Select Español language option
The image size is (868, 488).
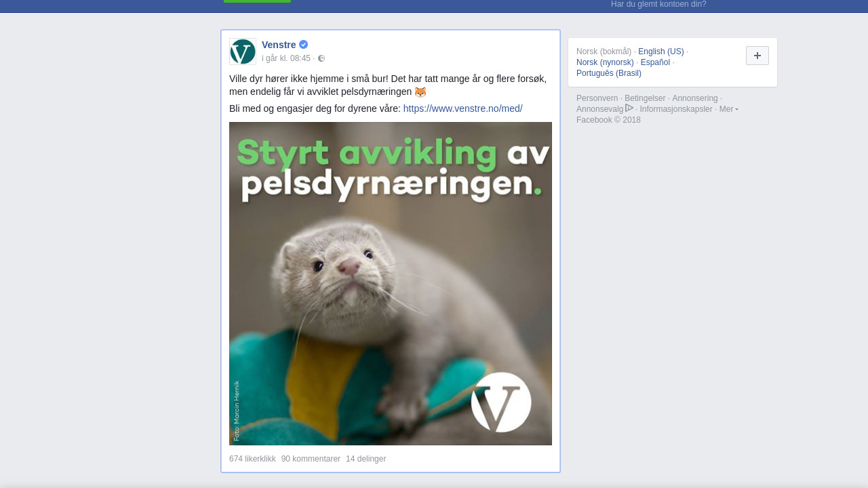click(655, 62)
